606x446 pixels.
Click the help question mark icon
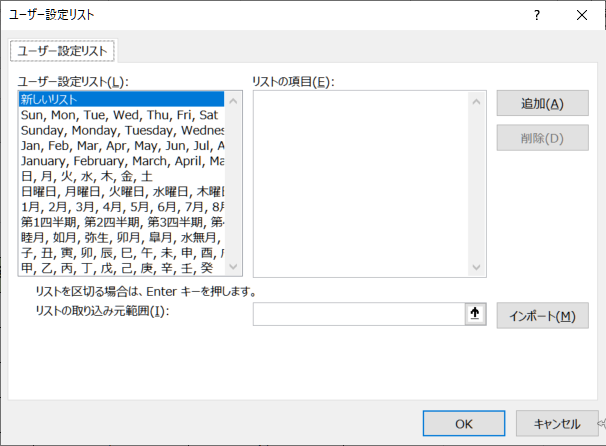(537, 15)
